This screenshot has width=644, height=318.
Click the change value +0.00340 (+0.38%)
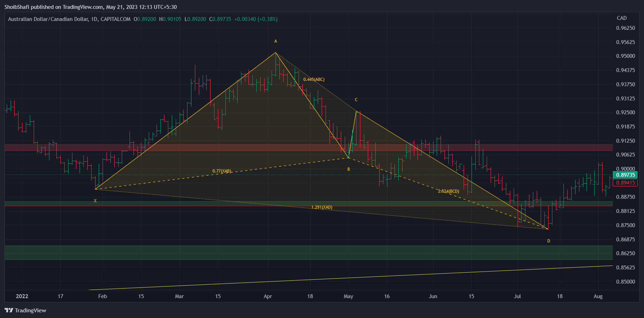(256, 19)
